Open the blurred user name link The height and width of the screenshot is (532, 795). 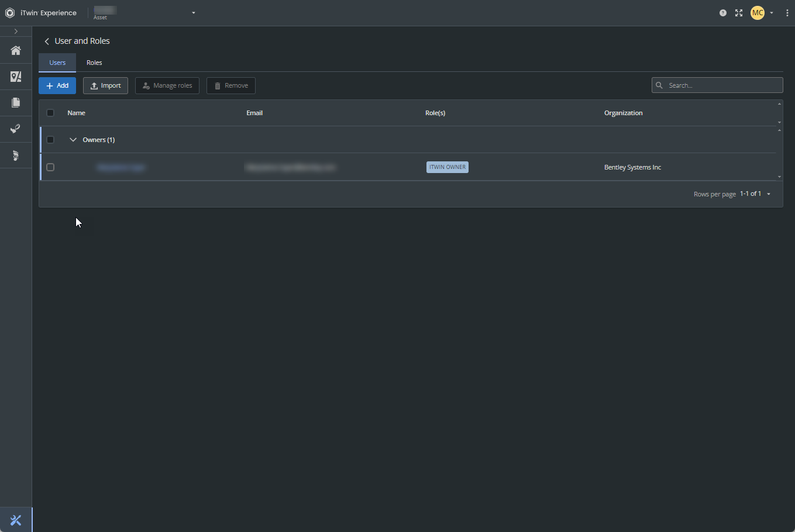coord(121,167)
